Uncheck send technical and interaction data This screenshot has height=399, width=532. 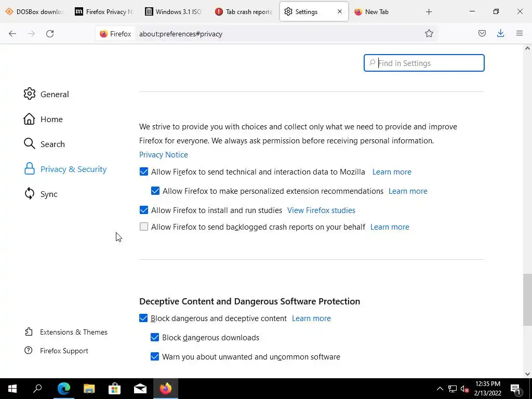(x=144, y=171)
